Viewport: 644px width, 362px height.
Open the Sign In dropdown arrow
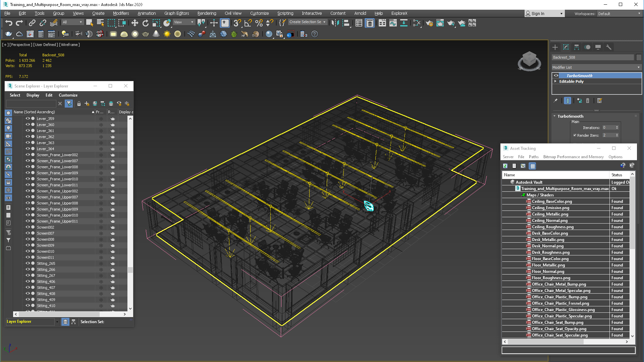coord(561,14)
